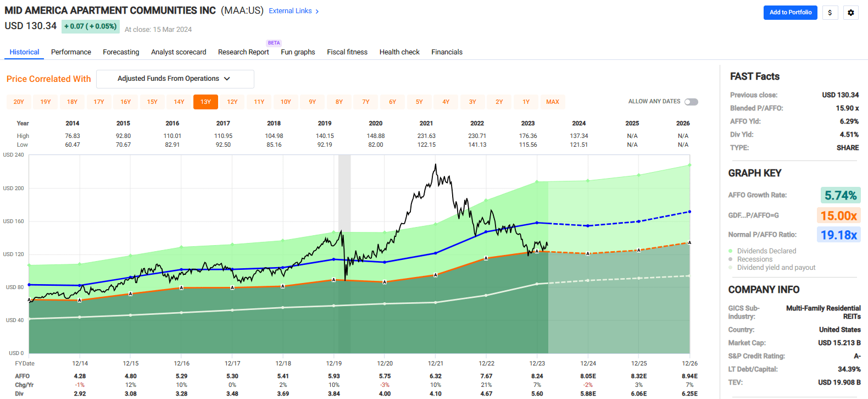This screenshot has width=868, height=399.
Task: Open the Research Report tab
Action: point(243,52)
